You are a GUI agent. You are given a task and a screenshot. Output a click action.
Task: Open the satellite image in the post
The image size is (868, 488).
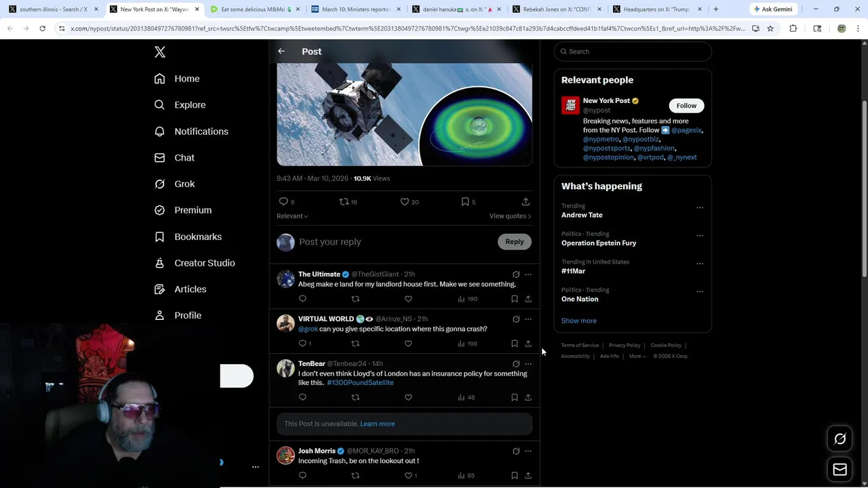[x=404, y=115]
